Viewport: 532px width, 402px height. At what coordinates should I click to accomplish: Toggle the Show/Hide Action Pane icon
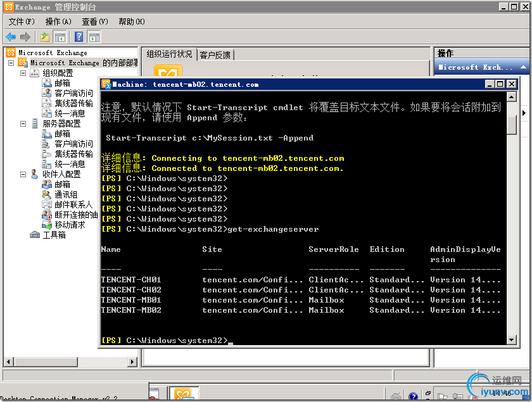pyautogui.click(x=94, y=37)
